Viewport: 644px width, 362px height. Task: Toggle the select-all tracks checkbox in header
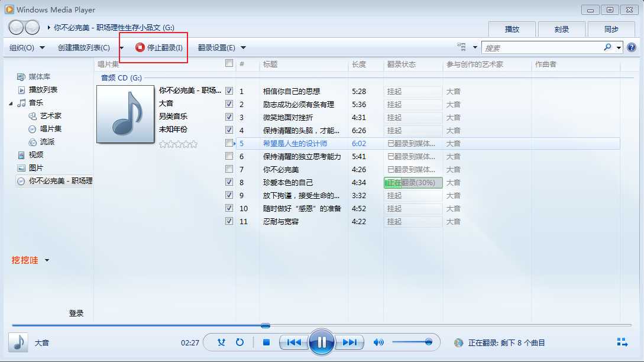[229, 63]
